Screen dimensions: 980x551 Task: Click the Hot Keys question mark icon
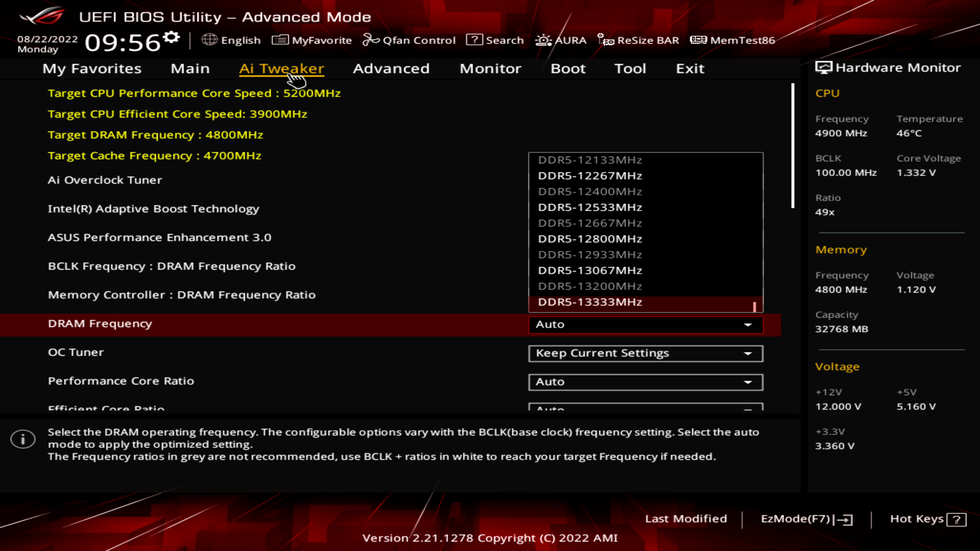(957, 519)
